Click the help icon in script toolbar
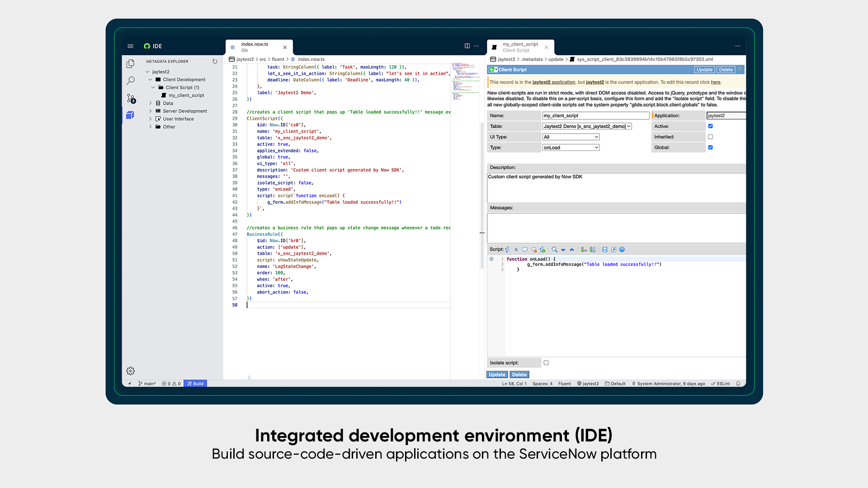 622,249
